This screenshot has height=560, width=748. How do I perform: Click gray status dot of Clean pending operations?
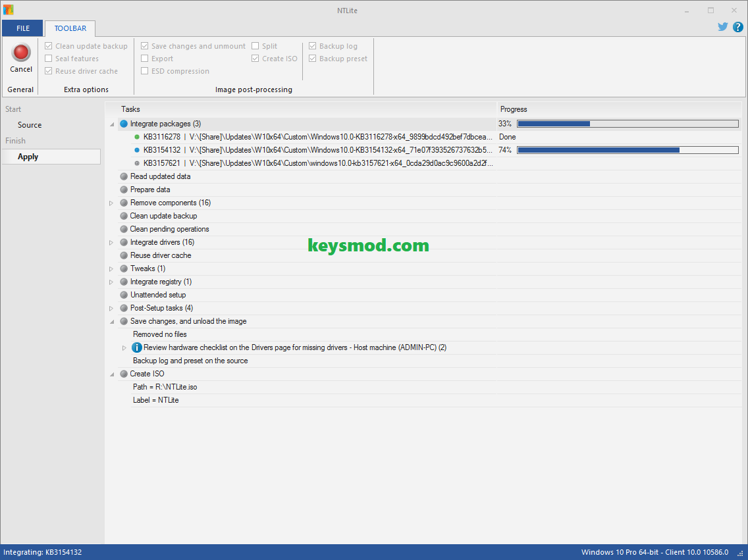pyautogui.click(x=124, y=229)
